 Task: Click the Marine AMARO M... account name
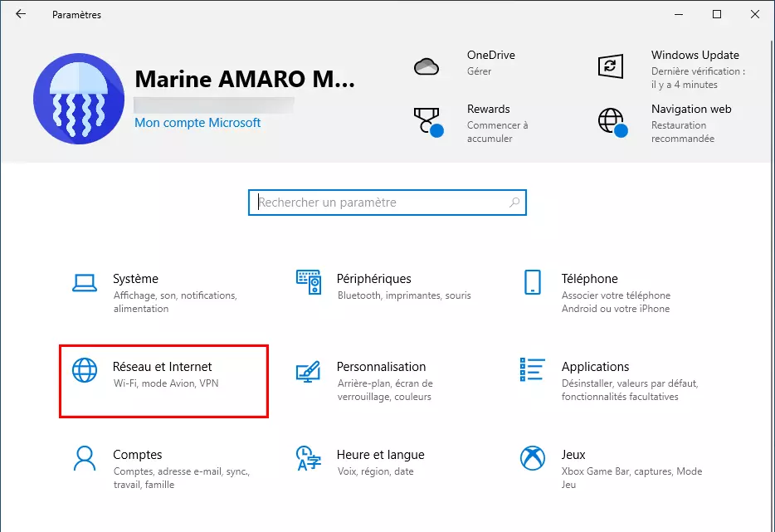(245, 79)
